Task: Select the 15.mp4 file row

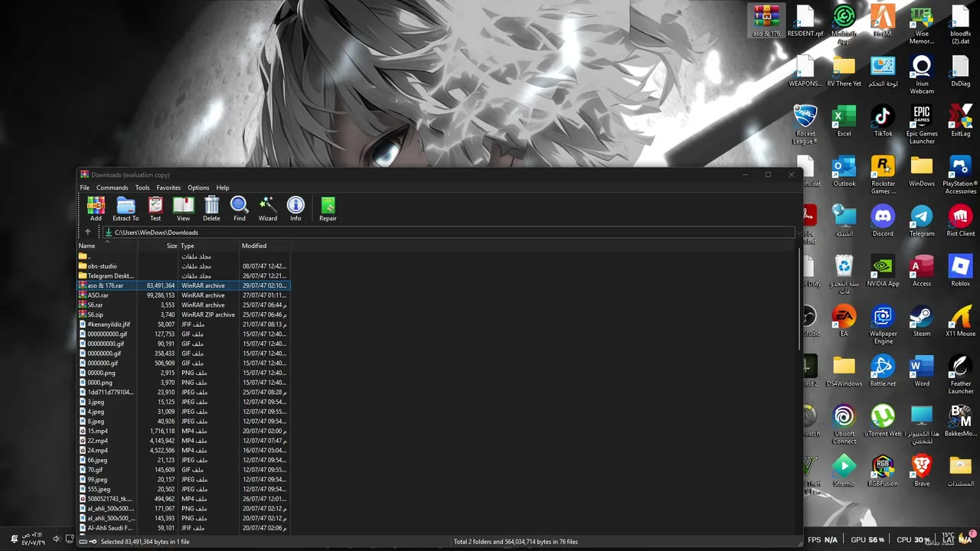Action: coord(184,431)
